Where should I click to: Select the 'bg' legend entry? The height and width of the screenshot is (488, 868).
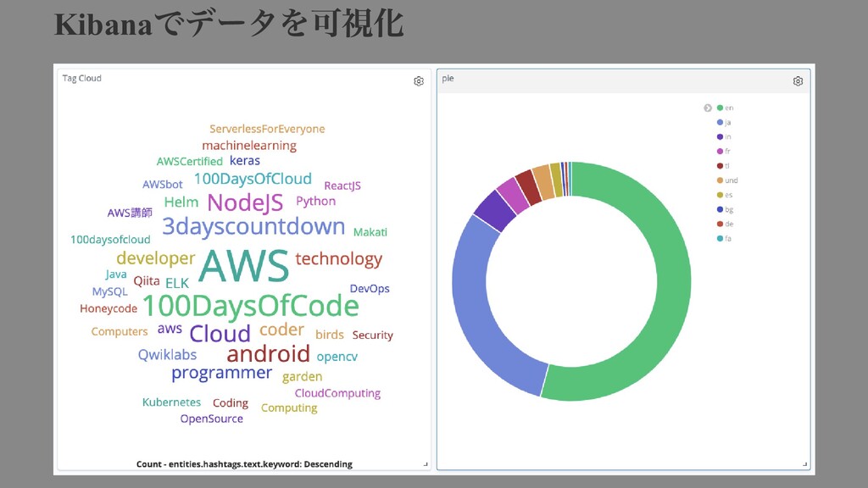coord(725,209)
